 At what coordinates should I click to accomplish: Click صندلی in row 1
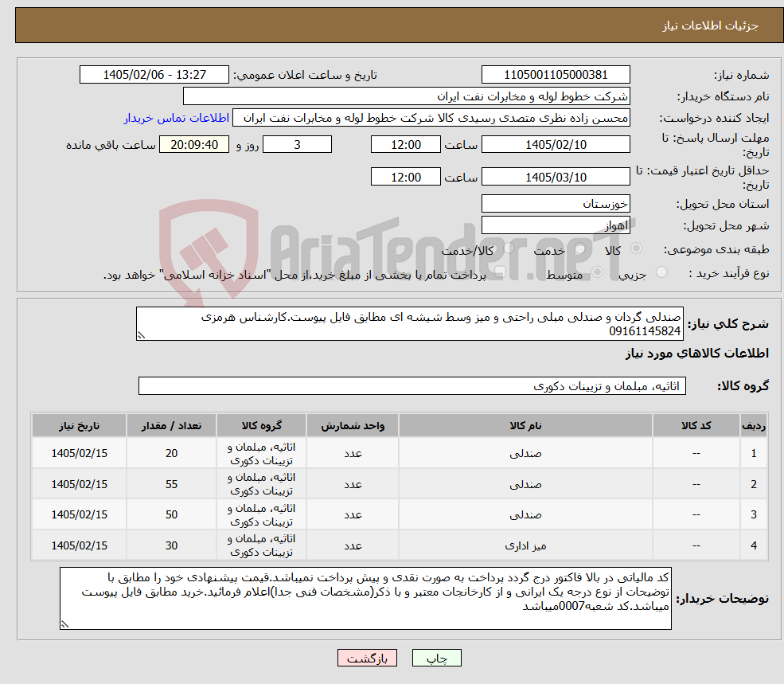click(x=525, y=453)
